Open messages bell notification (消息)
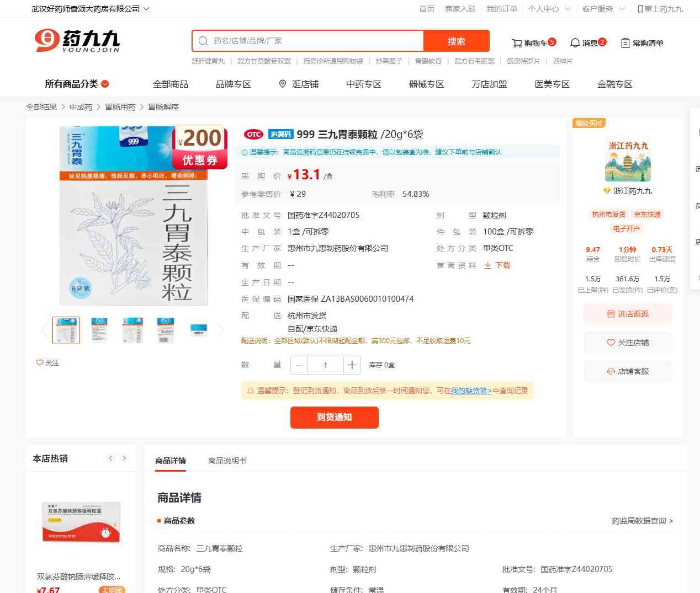This screenshot has width=700, height=593. click(x=588, y=42)
